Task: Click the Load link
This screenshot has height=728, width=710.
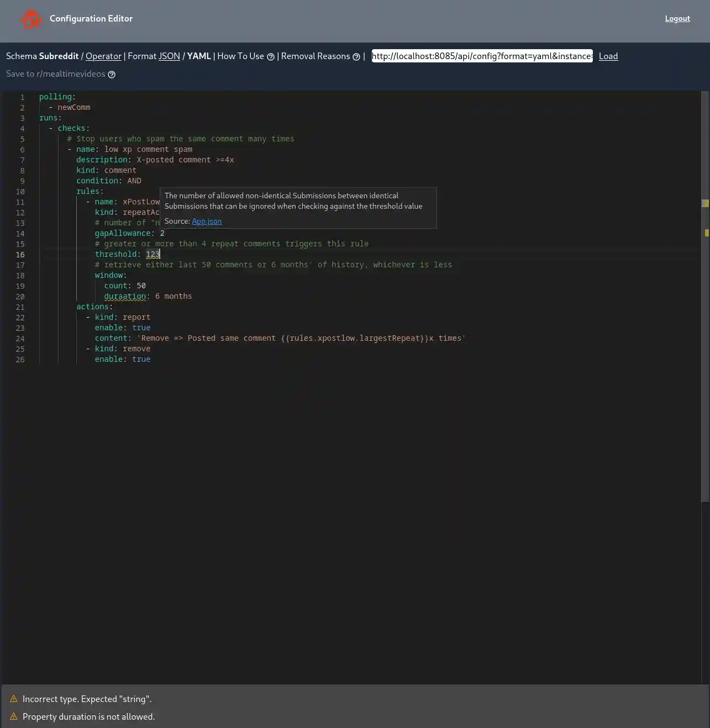Action: [608, 56]
